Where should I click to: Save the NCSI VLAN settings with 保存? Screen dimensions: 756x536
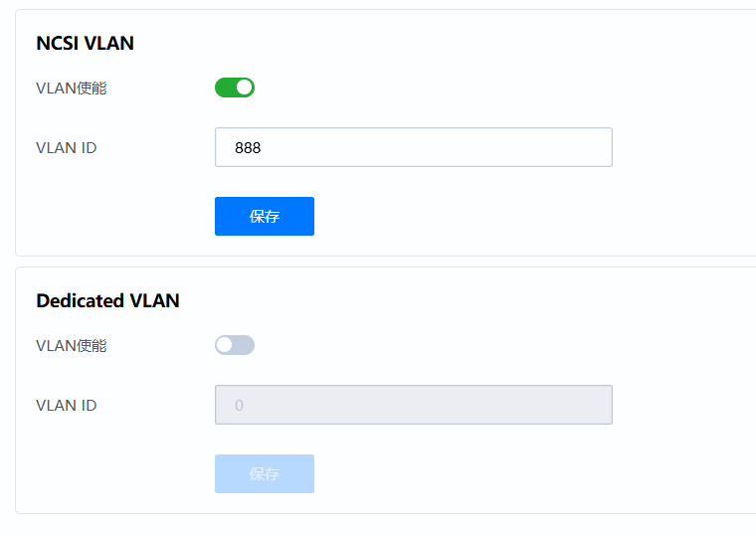click(265, 217)
